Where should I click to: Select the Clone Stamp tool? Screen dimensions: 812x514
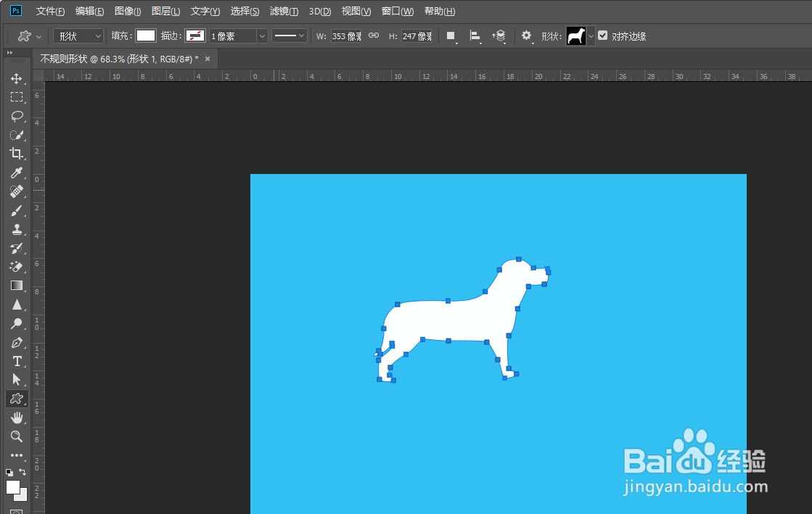click(17, 229)
